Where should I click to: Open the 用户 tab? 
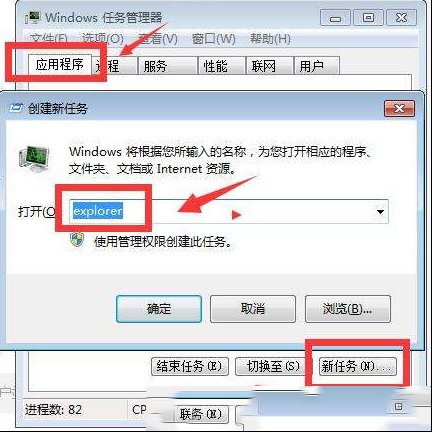(316, 66)
